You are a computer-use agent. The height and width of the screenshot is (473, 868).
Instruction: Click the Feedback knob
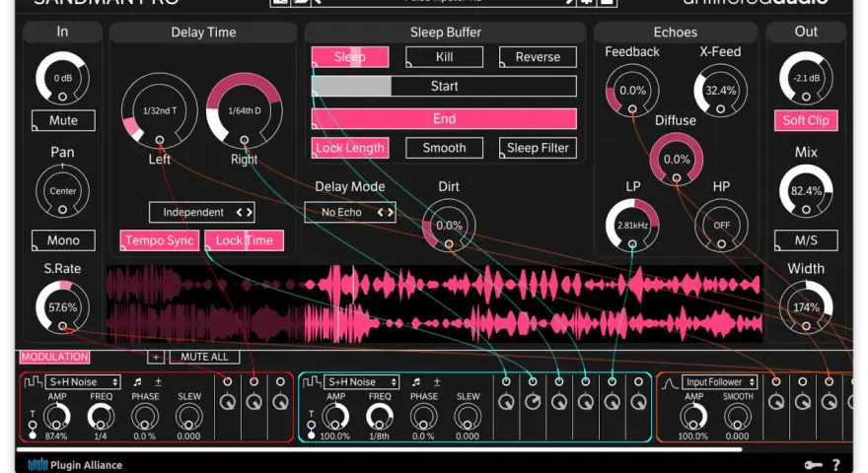(632, 91)
